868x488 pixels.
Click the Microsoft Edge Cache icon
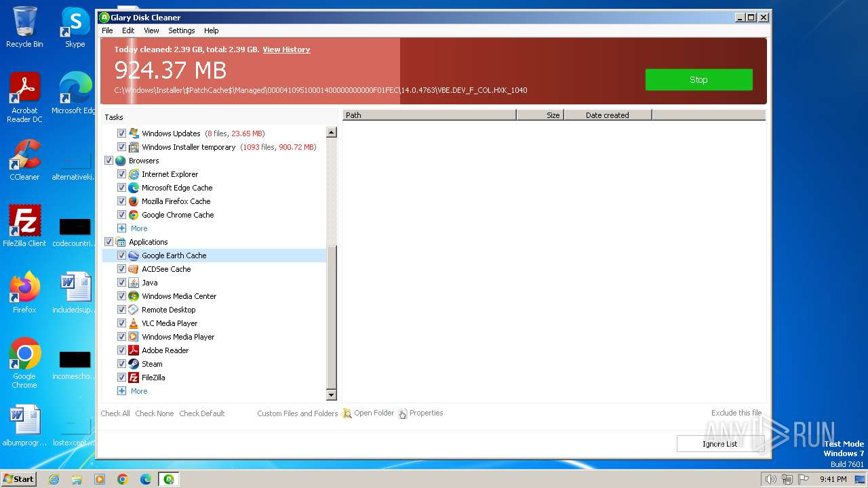(134, 188)
